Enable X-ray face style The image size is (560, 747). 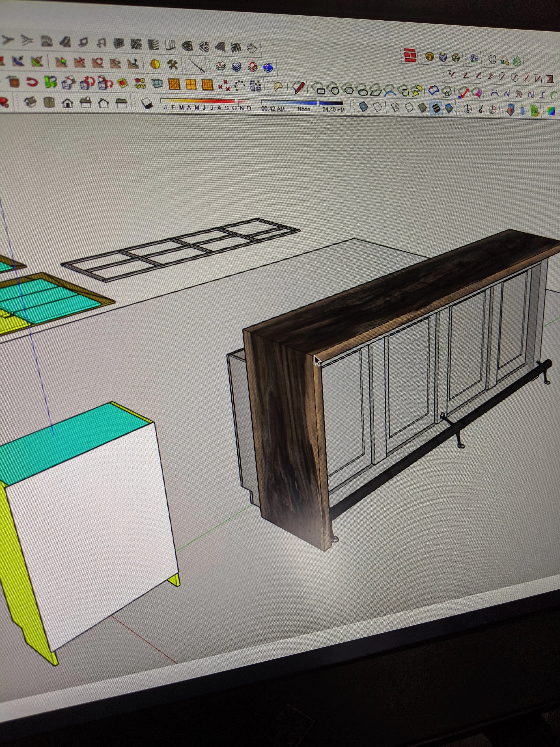click(363, 107)
